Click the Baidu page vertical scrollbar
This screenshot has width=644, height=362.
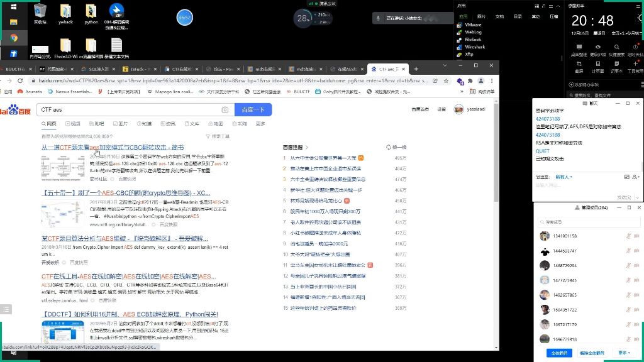pos(496,152)
